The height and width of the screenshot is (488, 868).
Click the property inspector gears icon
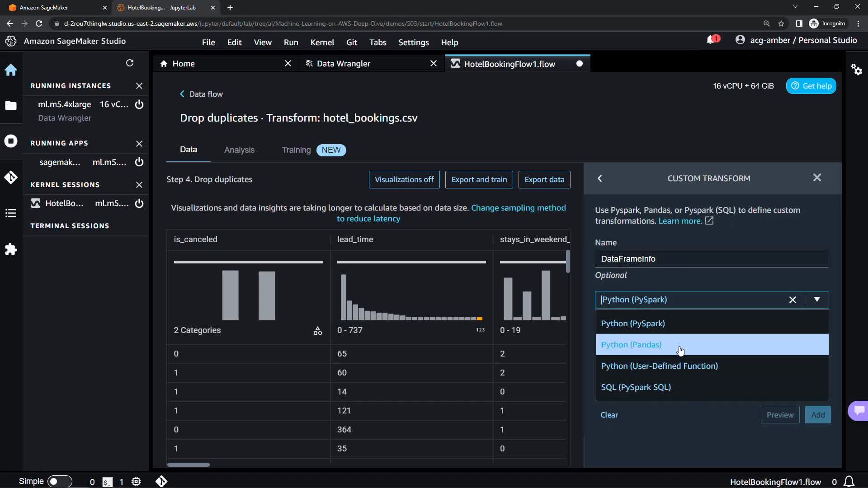(x=856, y=70)
